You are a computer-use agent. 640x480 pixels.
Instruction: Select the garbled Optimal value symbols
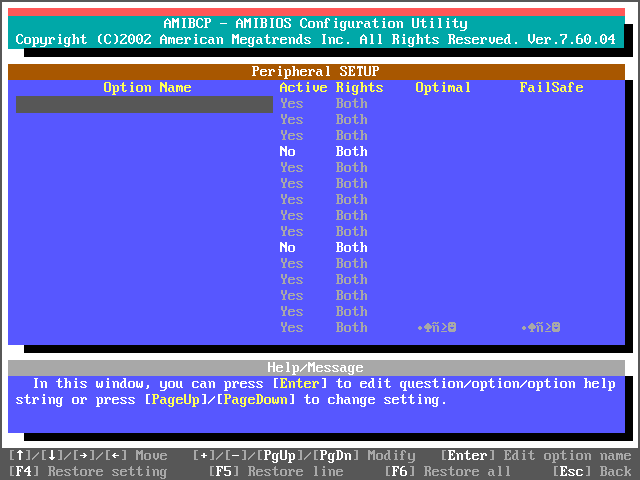pos(437,328)
